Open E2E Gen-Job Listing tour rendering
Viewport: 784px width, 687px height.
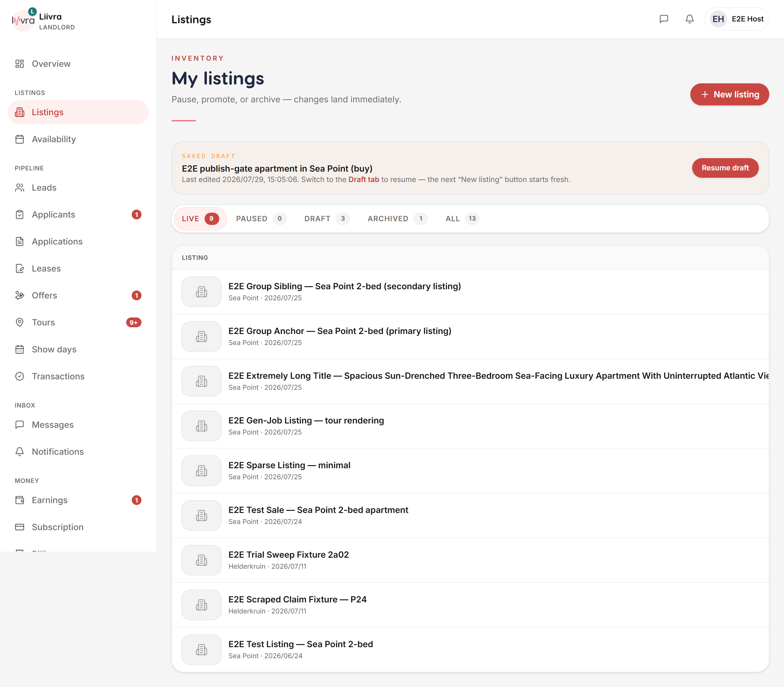(x=470, y=426)
